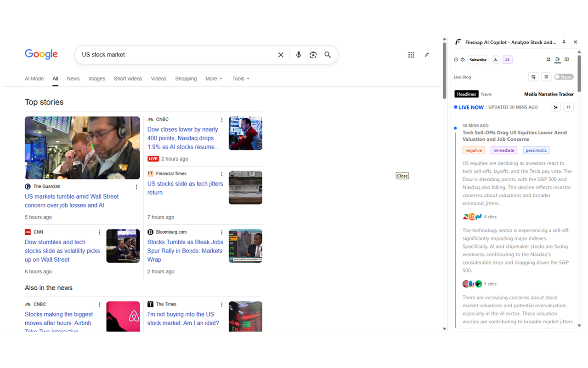Open more options for The Times story
588x368 pixels.
[x=222, y=305]
